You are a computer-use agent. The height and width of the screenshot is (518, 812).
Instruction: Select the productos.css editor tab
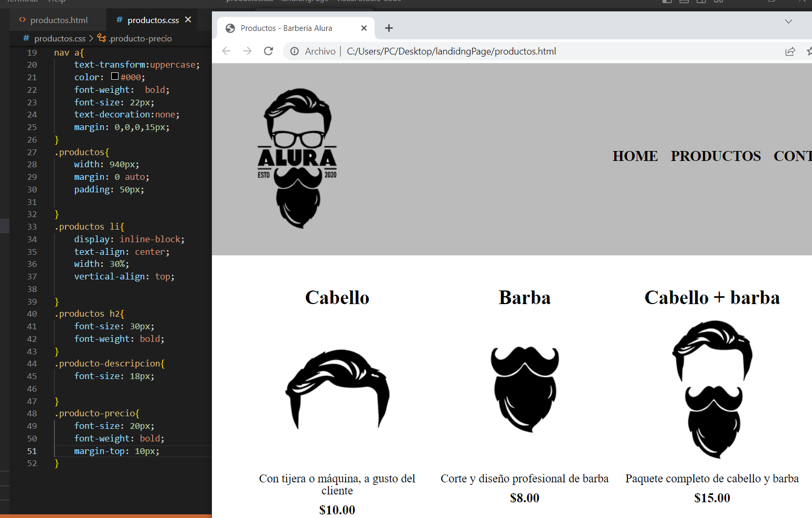coord(153,20)
